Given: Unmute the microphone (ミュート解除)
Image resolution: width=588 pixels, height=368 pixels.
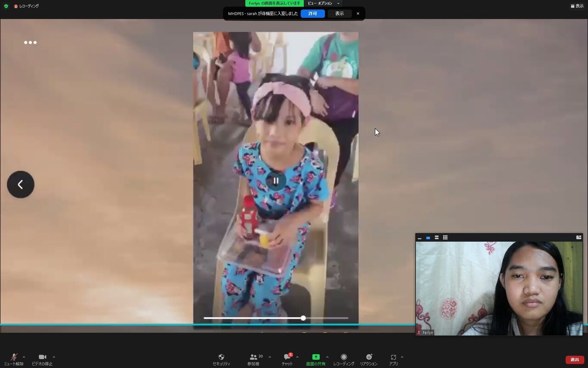Looking at the screenshot, I should pyautogui.click(x=14, y=359).
